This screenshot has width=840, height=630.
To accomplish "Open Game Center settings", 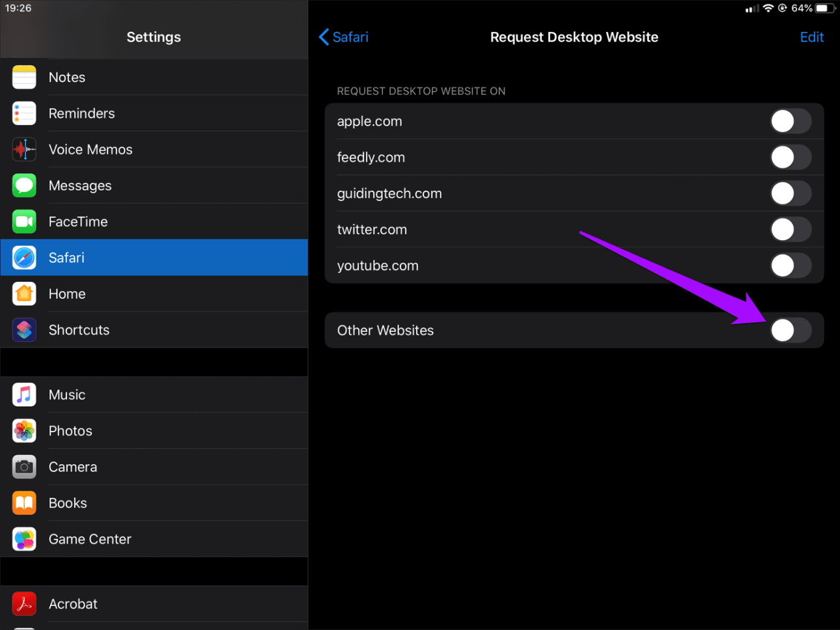I will pyautogui.click(x=154, y=539).
